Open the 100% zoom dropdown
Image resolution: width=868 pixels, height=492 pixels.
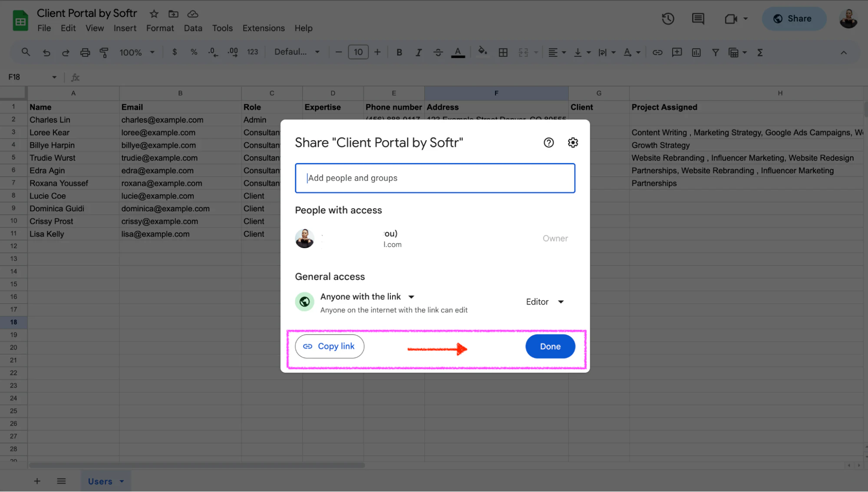click(x=137, y=52)
